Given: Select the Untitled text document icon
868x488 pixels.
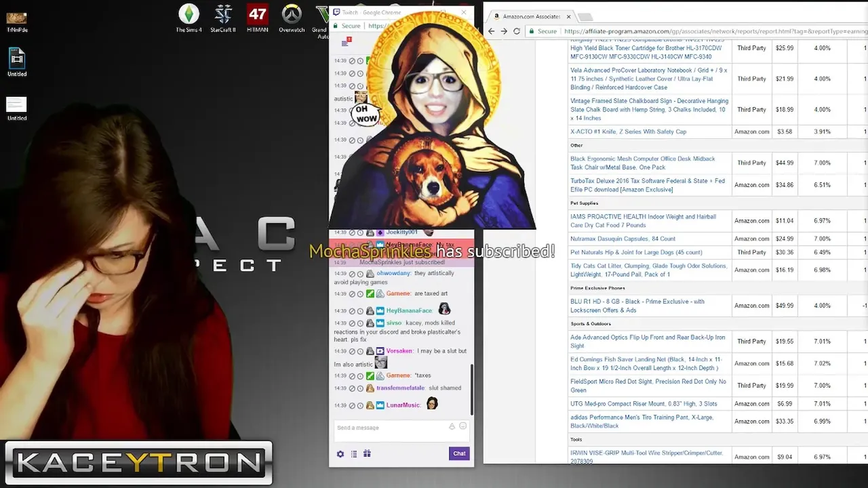Looking at the screenshot, I should (x=17, y=108).
